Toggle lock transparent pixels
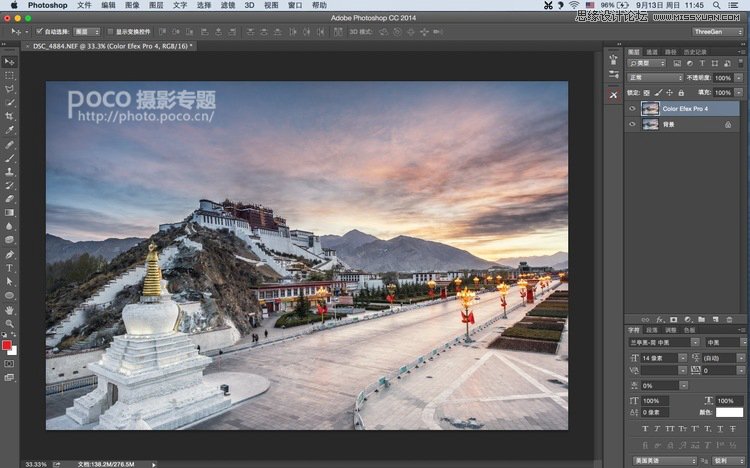Viewport: 750px width, 468px height. (x=646, y=93)
